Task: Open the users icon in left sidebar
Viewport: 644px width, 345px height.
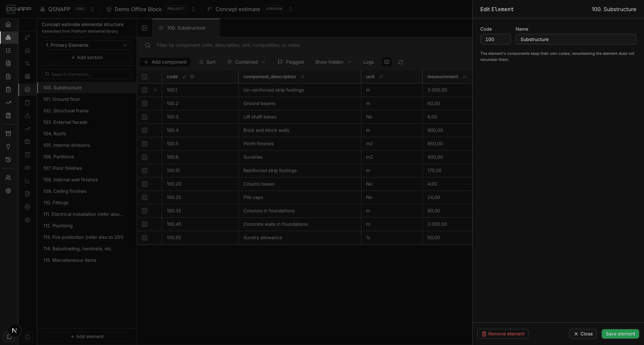Action: coord(8,178)
